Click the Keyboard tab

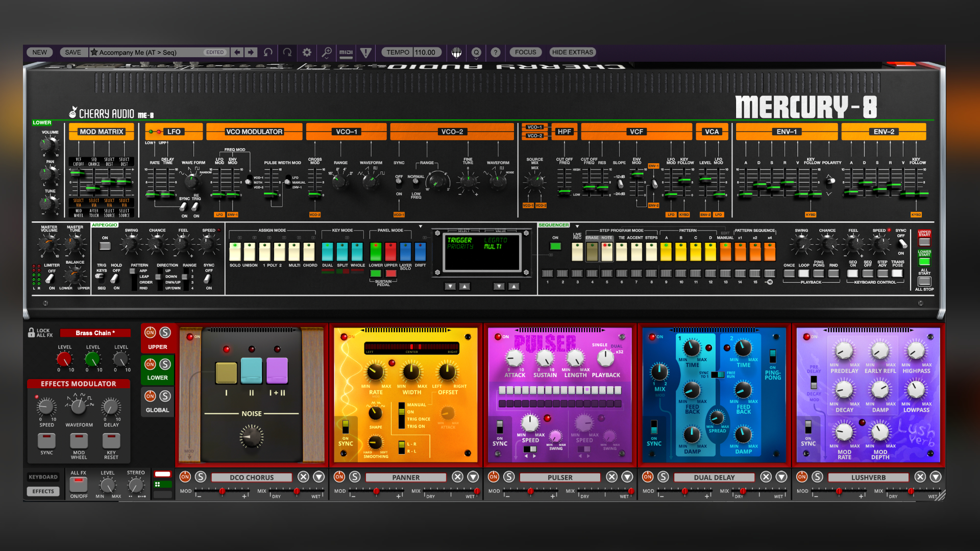[x=43, y=477]
